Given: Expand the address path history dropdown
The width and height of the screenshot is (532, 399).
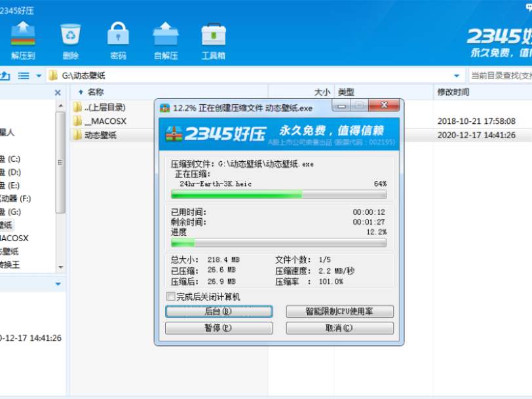Looking at the screenshot, I should (457, 75).
